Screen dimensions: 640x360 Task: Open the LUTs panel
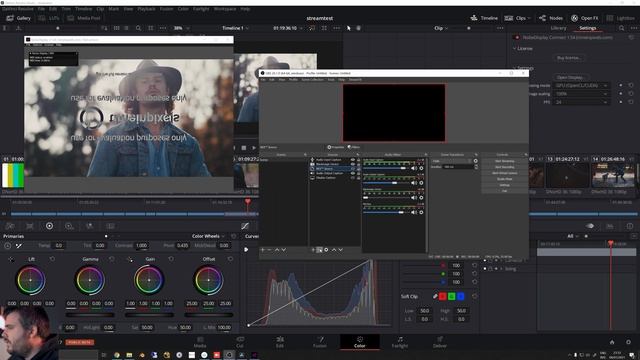coord(49,18)
